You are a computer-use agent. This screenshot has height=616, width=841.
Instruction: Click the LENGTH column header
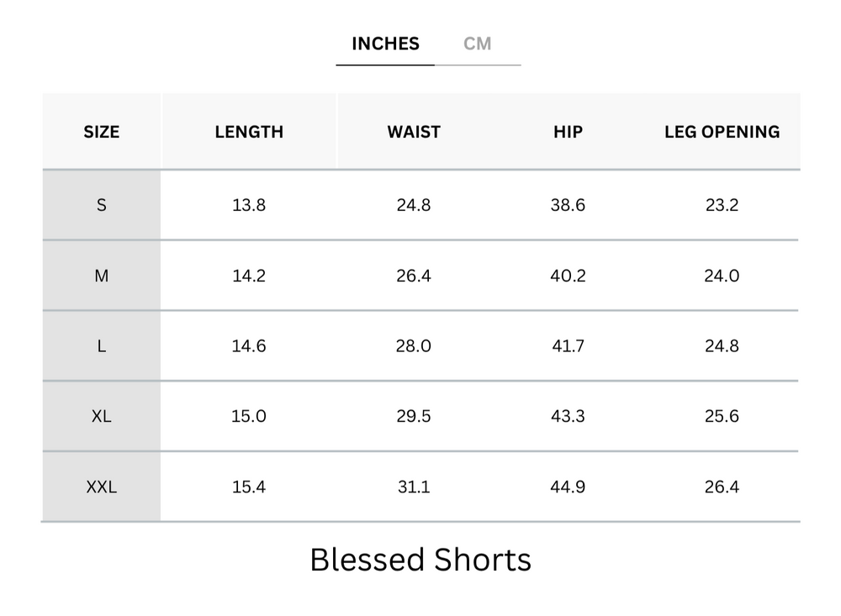[249, 132]
